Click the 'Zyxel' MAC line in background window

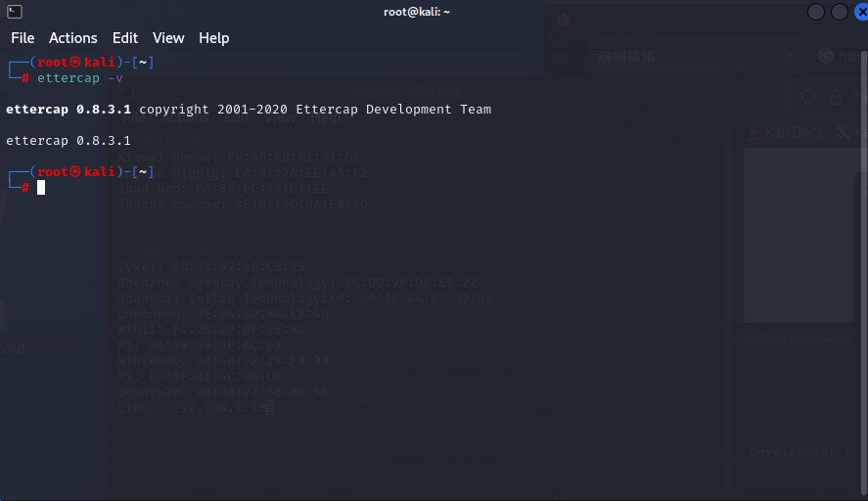tap(211, 267)
